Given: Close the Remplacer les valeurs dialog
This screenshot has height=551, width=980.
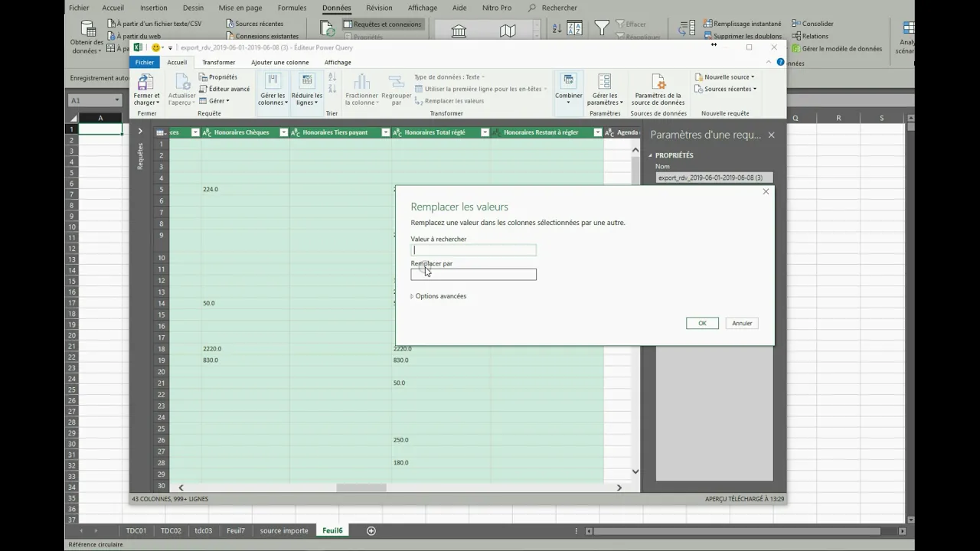Looking at the screenshot, I should click(x=766, y=192).
